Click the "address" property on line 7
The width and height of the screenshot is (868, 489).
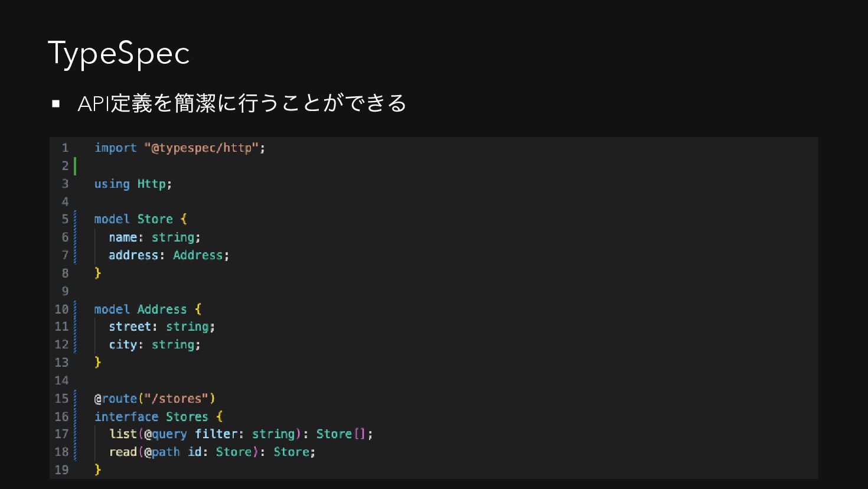[133, 255]
